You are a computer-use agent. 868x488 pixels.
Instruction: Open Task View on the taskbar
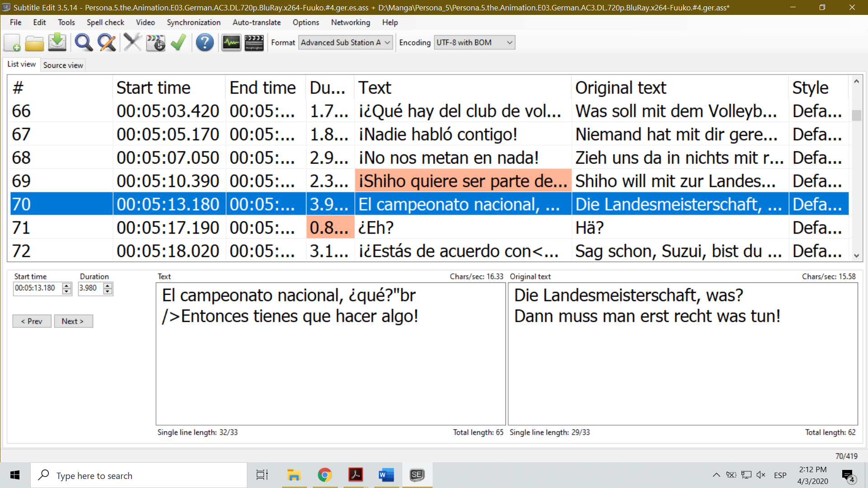click(x=262, y=475)
